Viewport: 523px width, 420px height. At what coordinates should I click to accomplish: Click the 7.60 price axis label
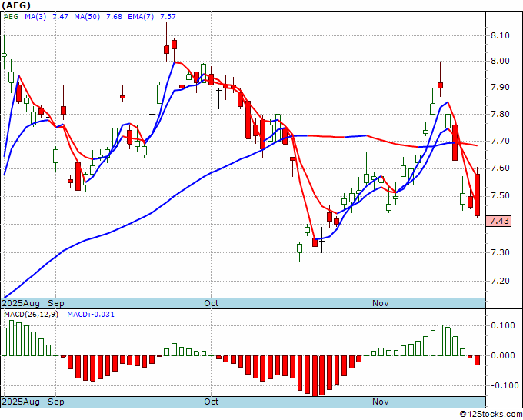pyautogui.click(x=501, y=168)
